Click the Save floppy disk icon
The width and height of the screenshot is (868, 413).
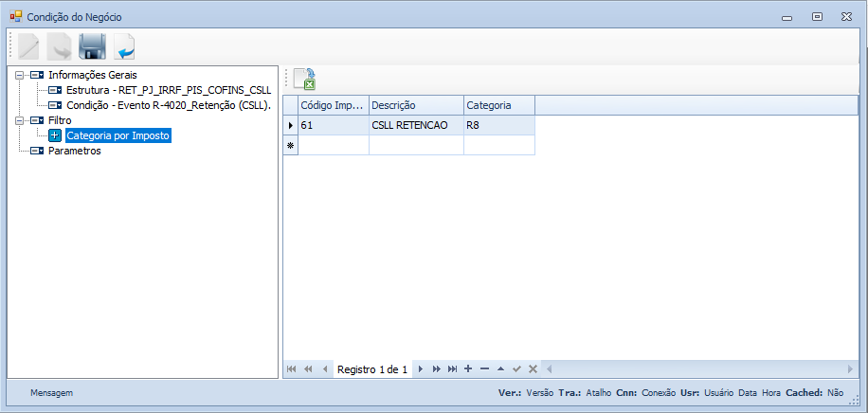[x=92, y=47]
